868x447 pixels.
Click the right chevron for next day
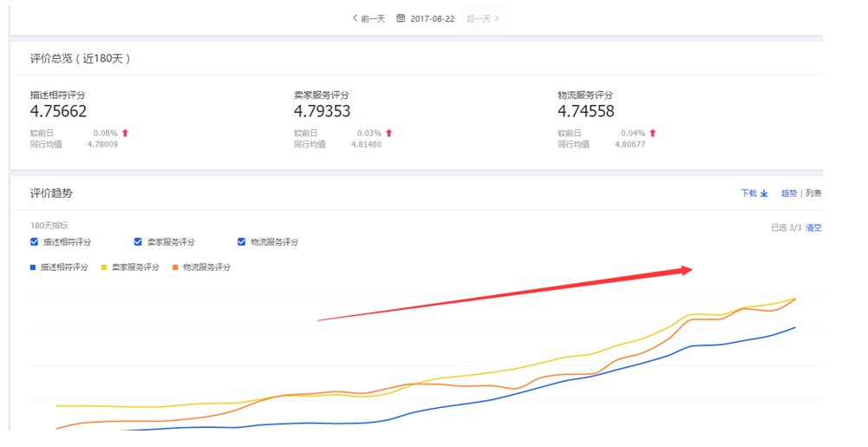496,18
